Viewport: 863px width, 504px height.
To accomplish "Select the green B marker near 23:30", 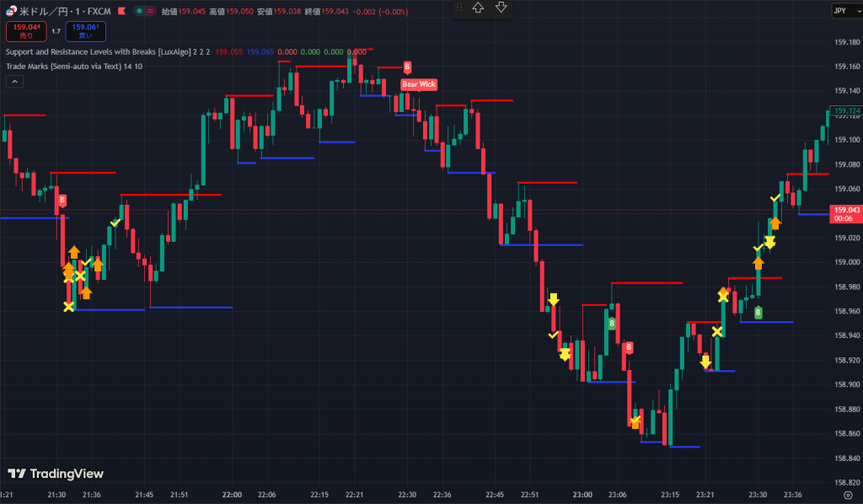I will pos(758,313).
